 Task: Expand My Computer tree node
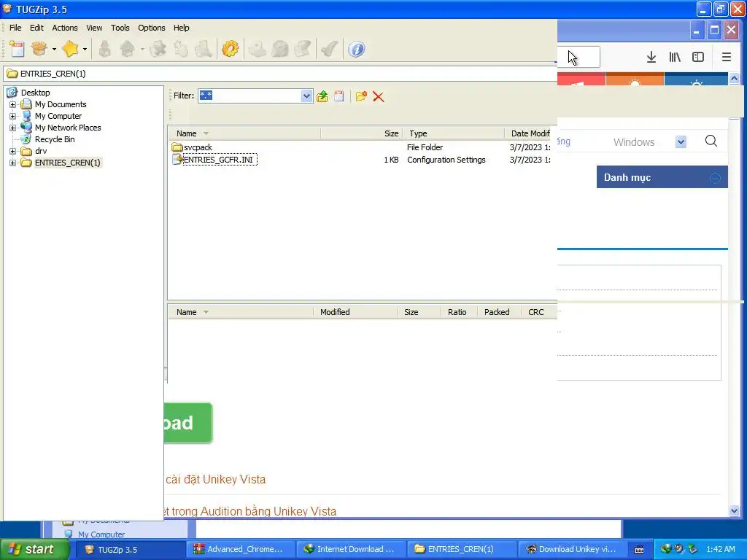[x=13, y=116]
